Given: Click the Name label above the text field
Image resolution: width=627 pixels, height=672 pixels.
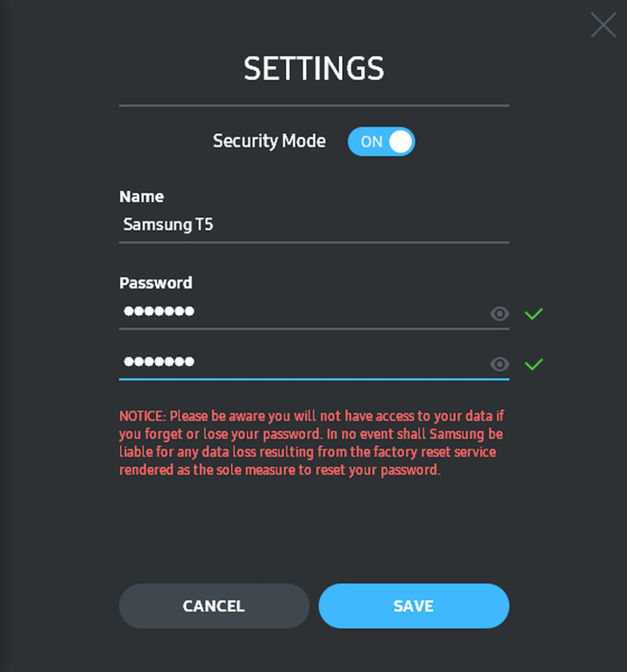Looking at the screenshot, I should [x=141, y=197].
